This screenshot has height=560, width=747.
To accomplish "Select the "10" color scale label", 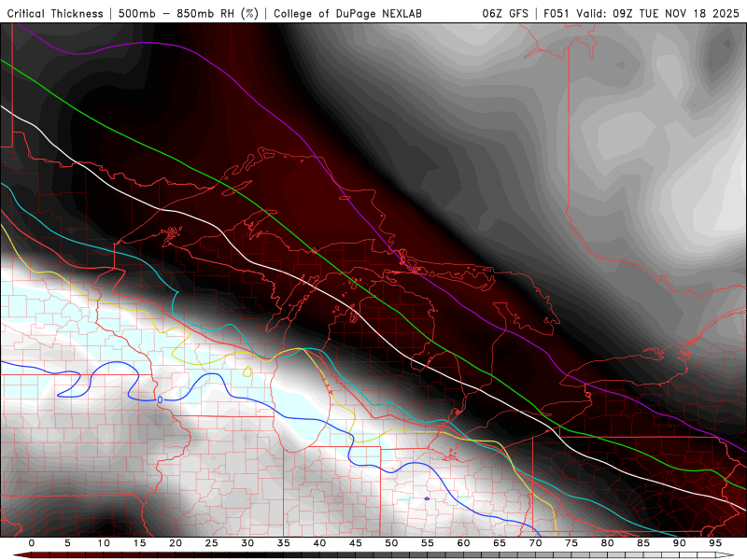I will [x=104, y=543].
